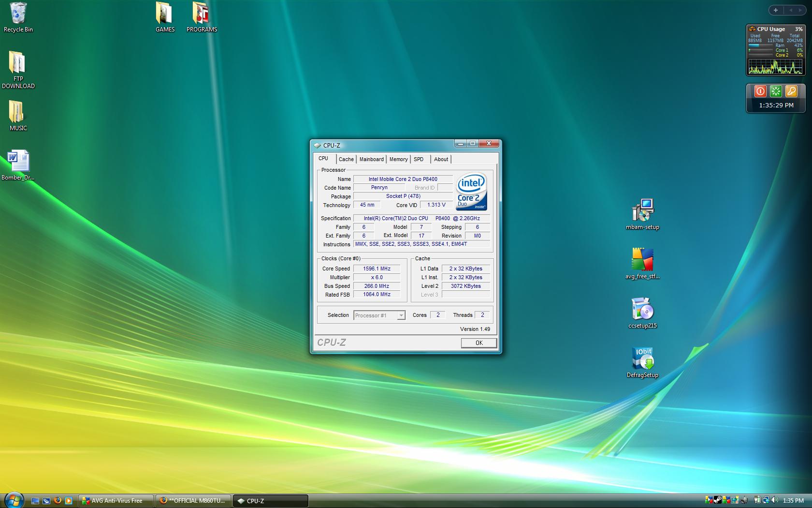Viewport: 812px width, 508px height.
Task: Click the Specification Intel(R) Core(TM)2 Duo field
Action: coord(421,218)
